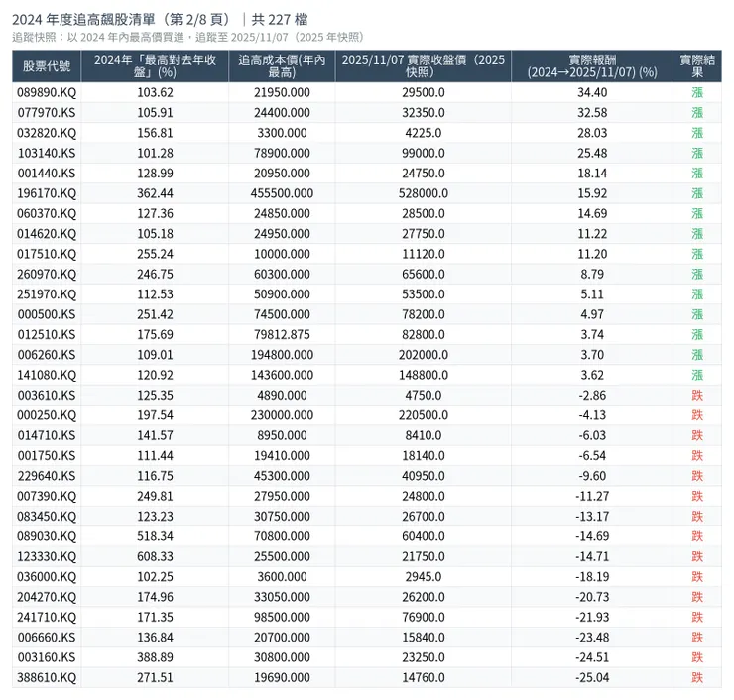Image resolution: width=734 pixels, height=700 pixels.
Task: Select stock code 003160.KS
Action: click(x=47, y=657)
